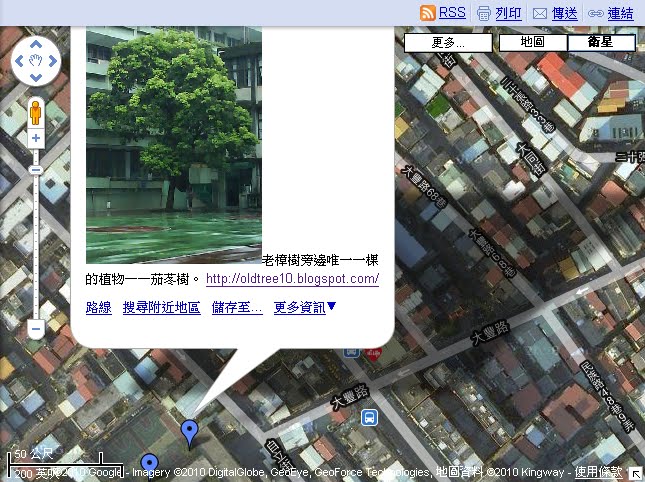Pan the map up with arrow
Screen dimensions: 645x482
pos(36,44)
